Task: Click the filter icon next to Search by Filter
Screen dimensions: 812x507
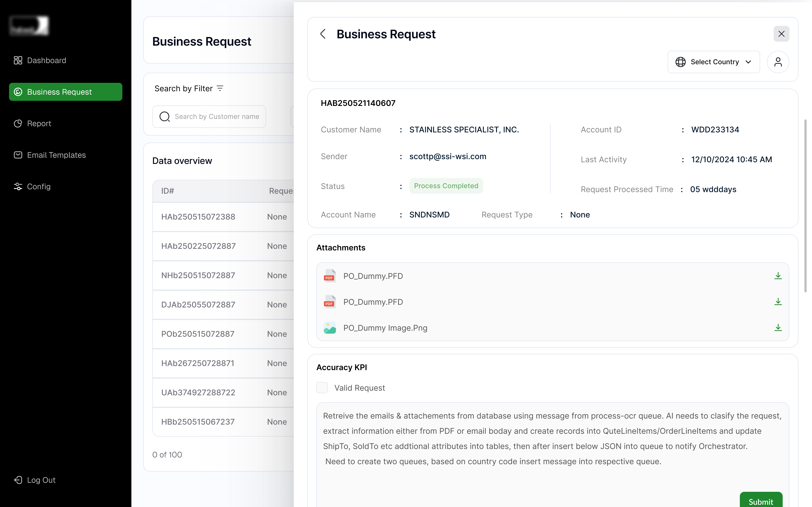Action: click(220, 88)
